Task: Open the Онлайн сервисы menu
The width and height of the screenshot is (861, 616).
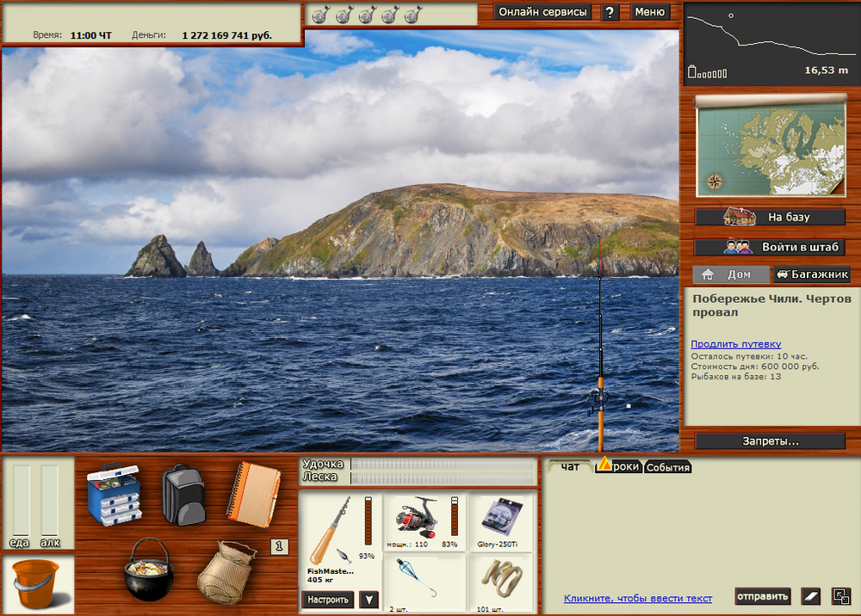Action: 542,12
